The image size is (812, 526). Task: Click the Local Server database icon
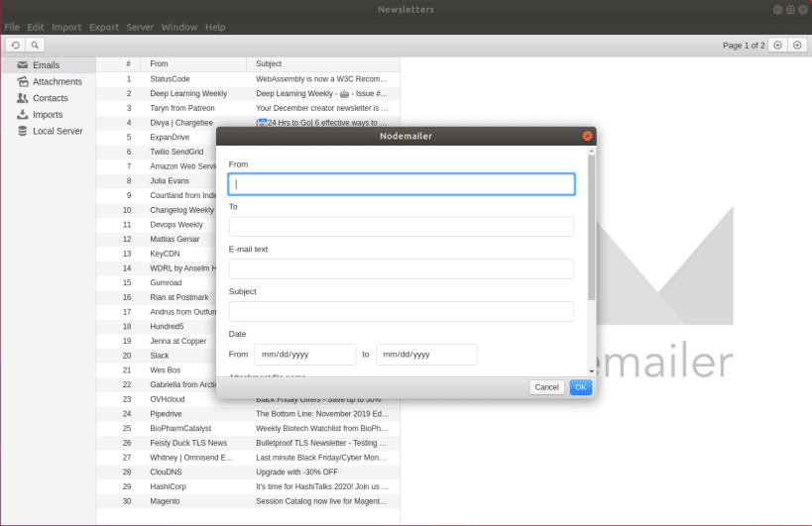(x=22, y=132)
